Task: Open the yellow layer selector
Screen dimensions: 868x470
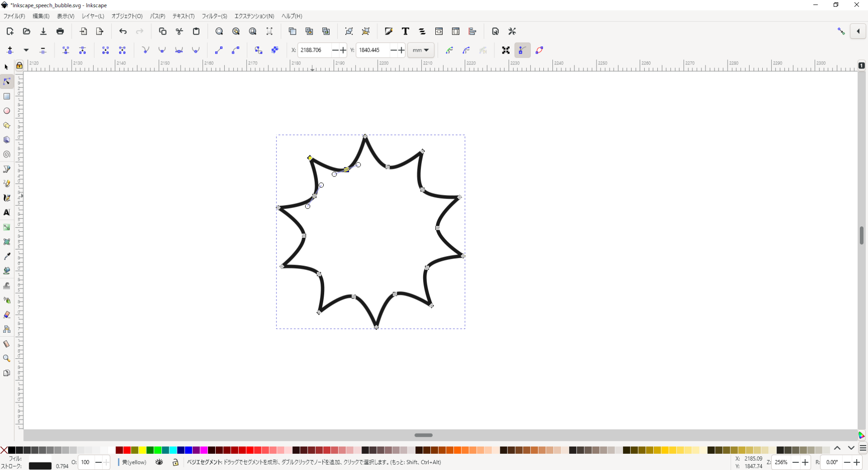Action: click(x=134, y=462)
